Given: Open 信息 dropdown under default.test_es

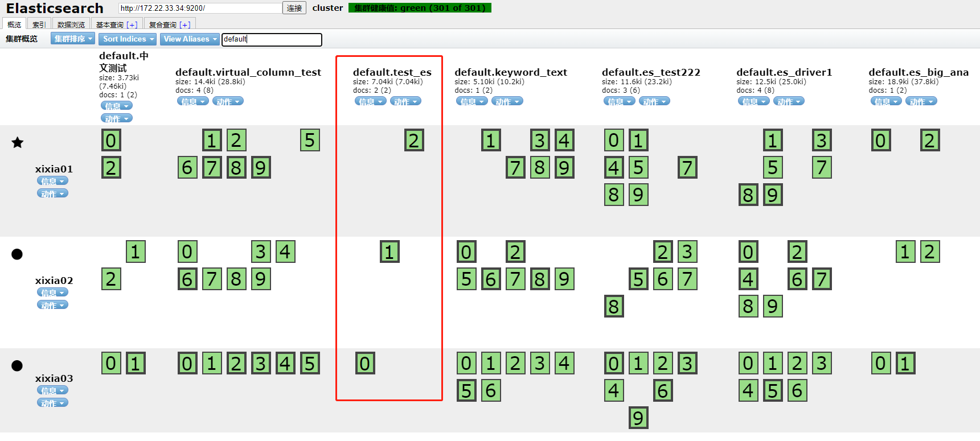Looking at the screenshot, I should pyautogui.click(x=370, y=101).
